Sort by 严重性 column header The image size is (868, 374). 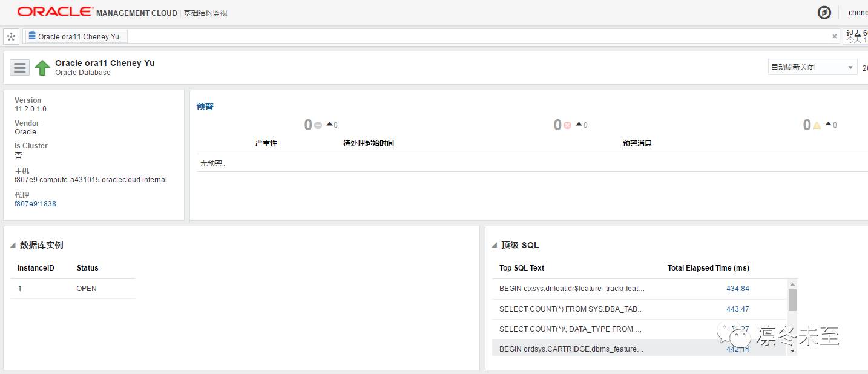click(x=266, y=143)
